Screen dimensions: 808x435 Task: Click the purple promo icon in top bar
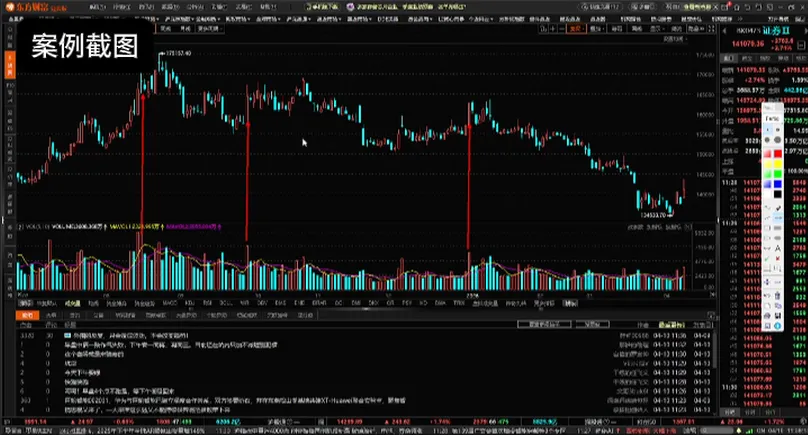pos(350,7)
